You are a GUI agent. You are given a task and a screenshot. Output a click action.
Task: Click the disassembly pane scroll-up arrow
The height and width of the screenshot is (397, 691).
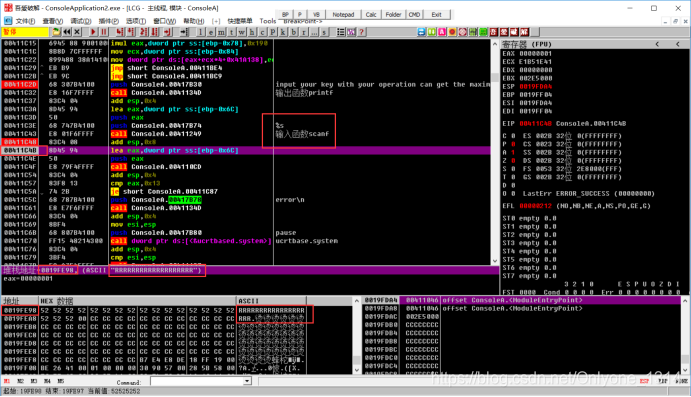tap(495, 45)
